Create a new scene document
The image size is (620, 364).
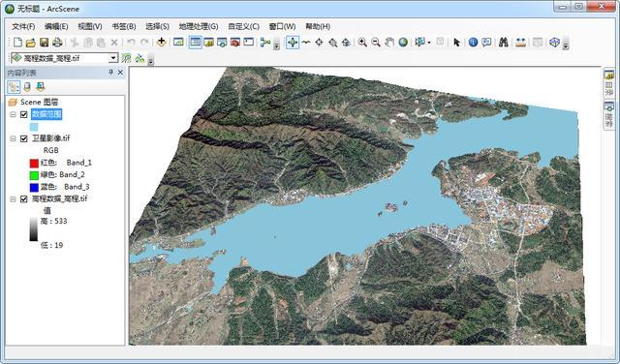[17, 43]
